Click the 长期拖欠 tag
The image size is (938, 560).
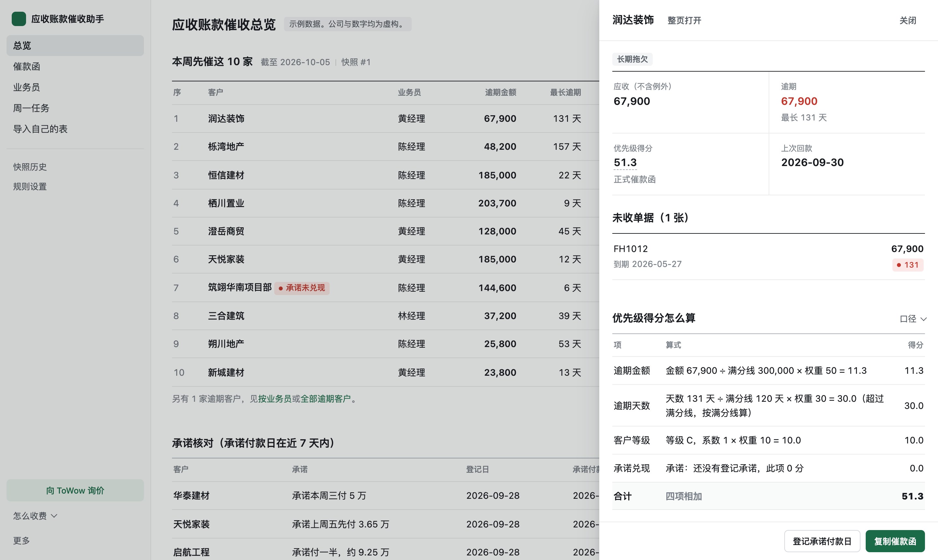632,59
